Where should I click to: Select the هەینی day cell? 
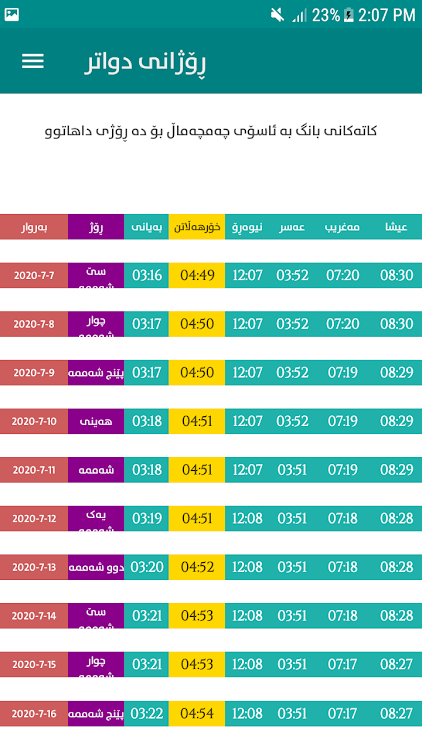96,421
